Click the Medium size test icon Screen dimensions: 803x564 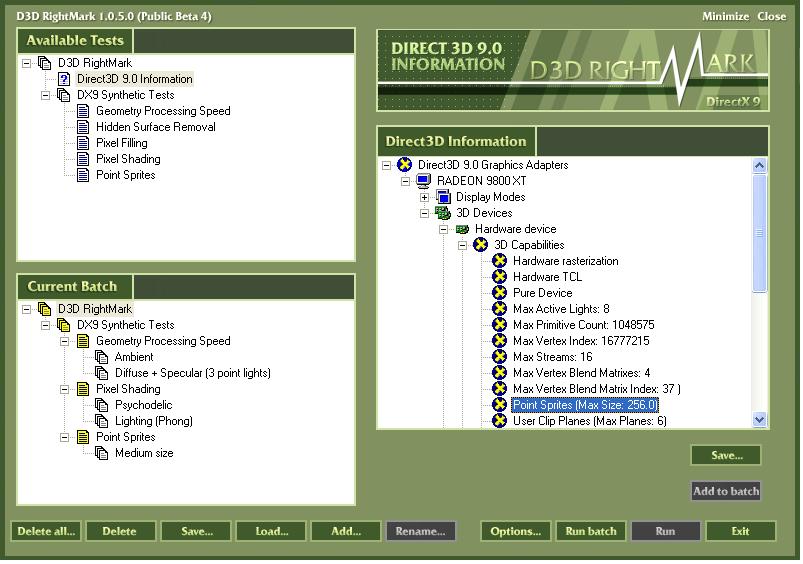pyautogui.click(x=101, y=453)
